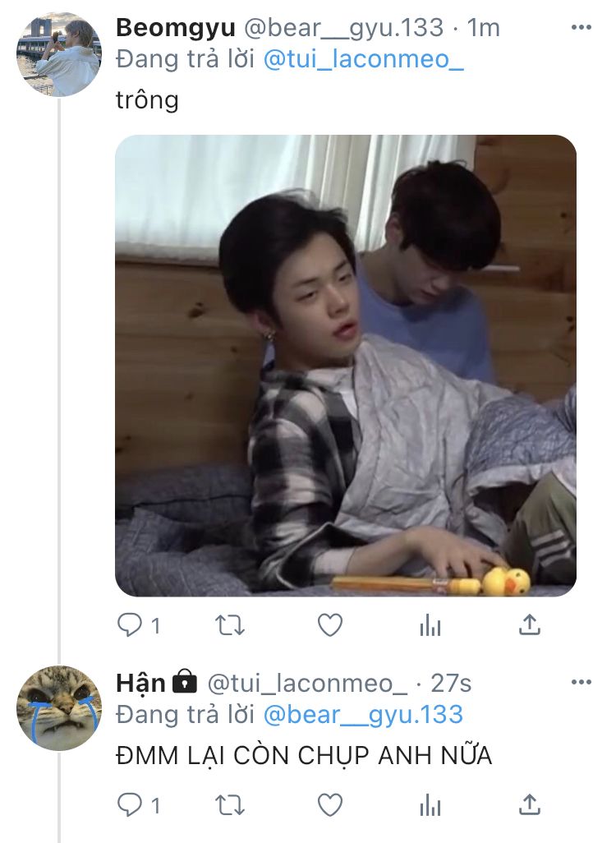Share Beomgyu's tweet using upload icon
Viewport: 616px width, 843px height.
[530, 624]
